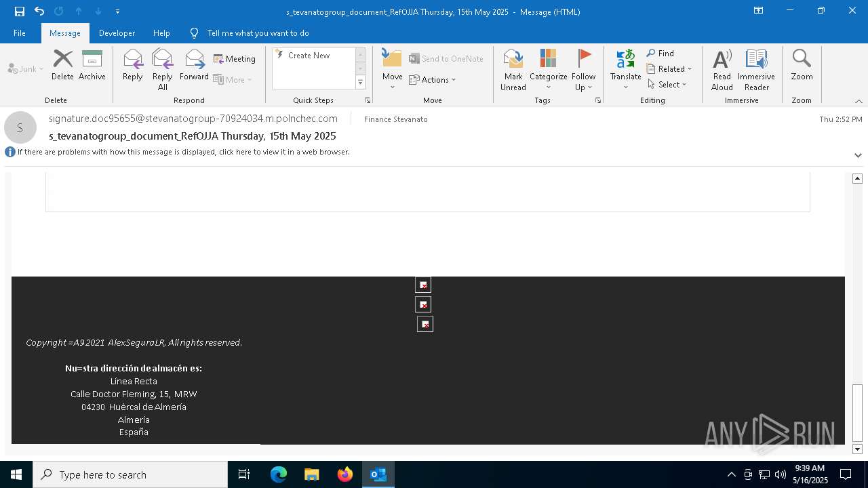Image resolution: width=868 pixels, height=488 pixels.
Task: Click the Copyright AlexSeguraLR text
Action: pyautogui.click(x=134, y=342)
